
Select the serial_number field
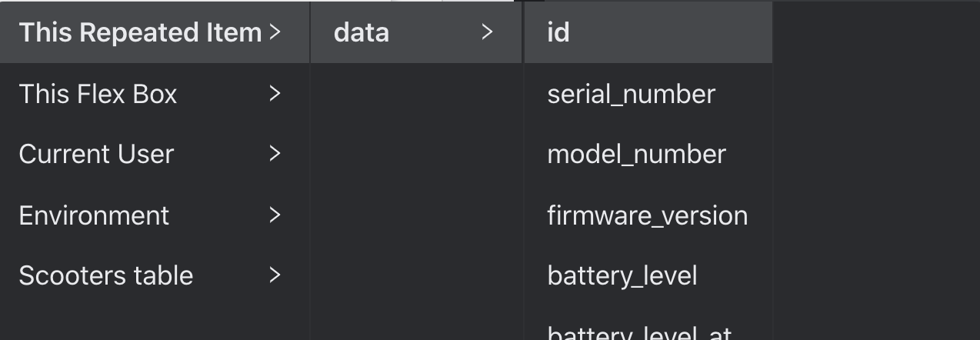coord(648,94)
